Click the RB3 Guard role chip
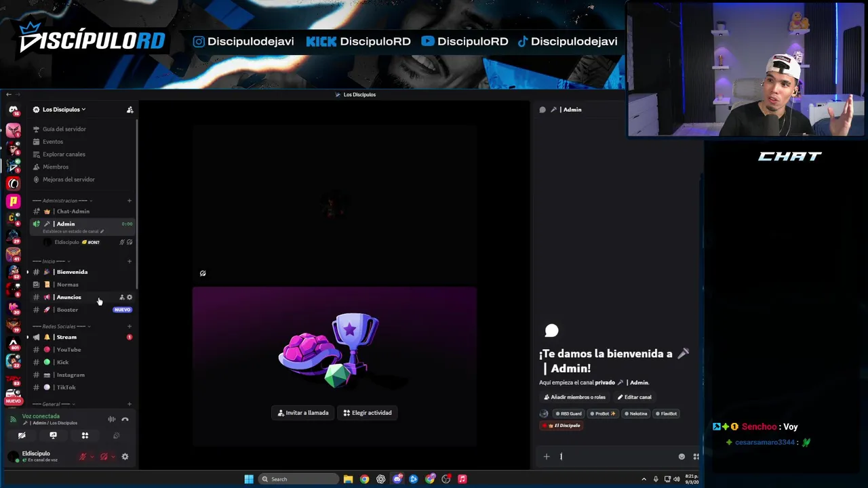Screen dimensions: 868x488 coord(568,413)
